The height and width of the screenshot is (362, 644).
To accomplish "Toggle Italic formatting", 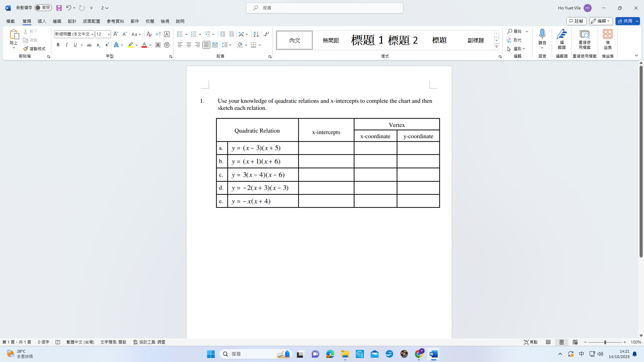I will (x=67, y=45).
